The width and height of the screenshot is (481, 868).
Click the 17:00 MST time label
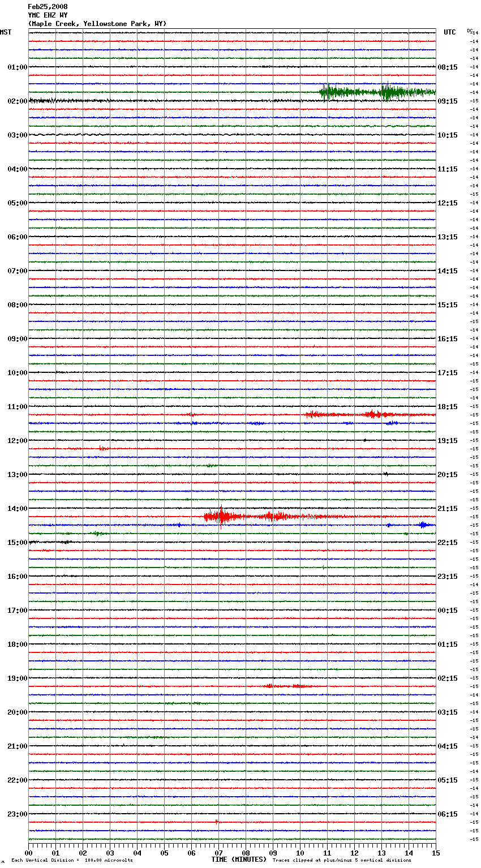[x=18, y=611]
